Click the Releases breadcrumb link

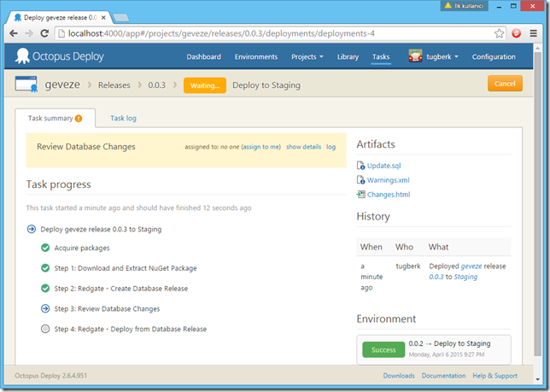114,85
